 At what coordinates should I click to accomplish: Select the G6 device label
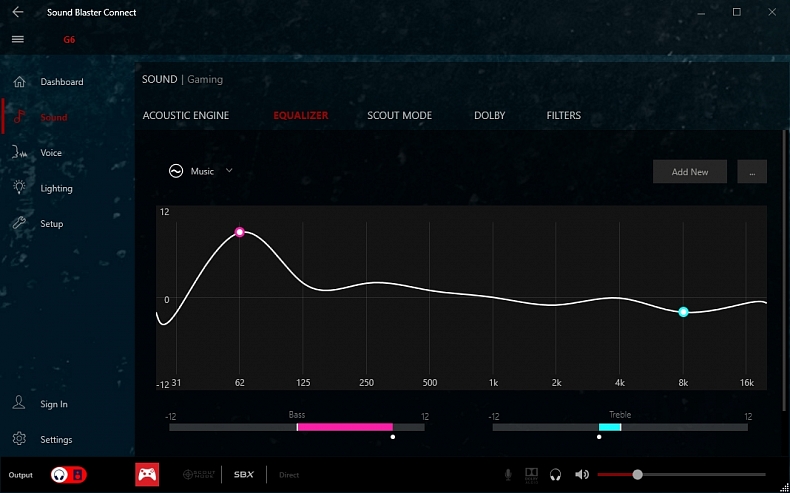coord(69,40)
